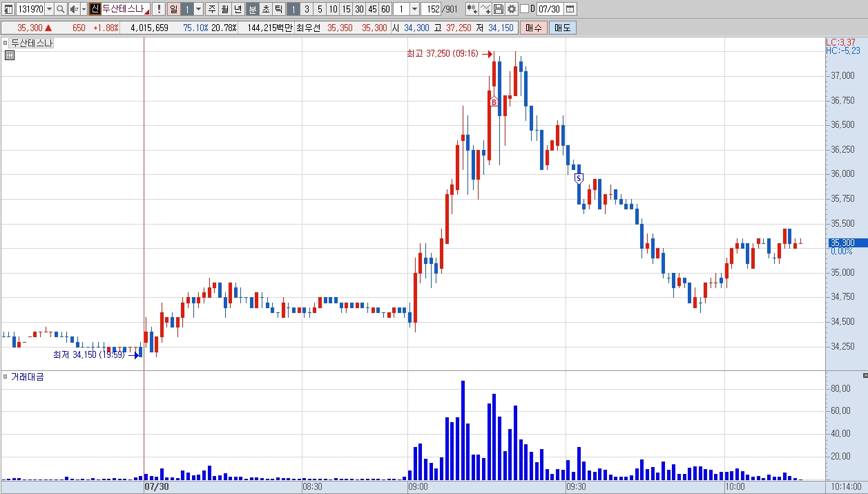Toggle the 거래대금 panel square marker
The width and height of the screenshot is (868, 494).
tap(6, 377)
